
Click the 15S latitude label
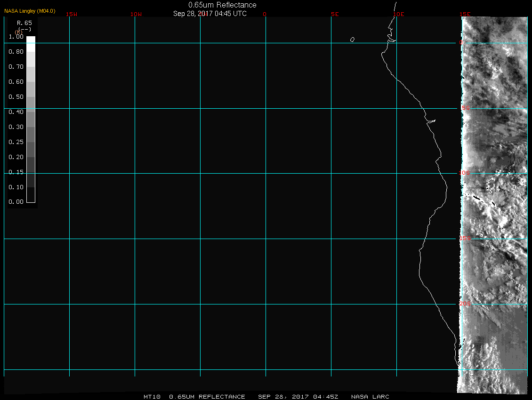click(x=465, y=239)
